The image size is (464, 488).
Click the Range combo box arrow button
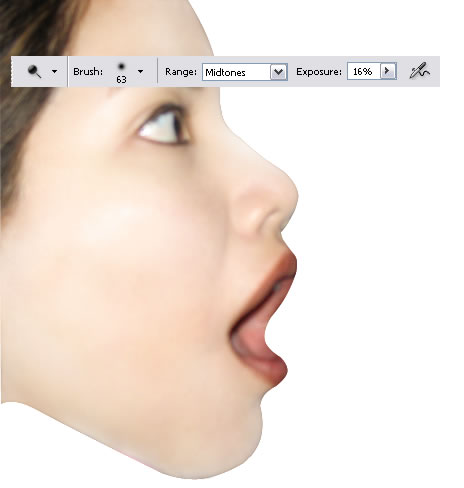pos(278,72)
